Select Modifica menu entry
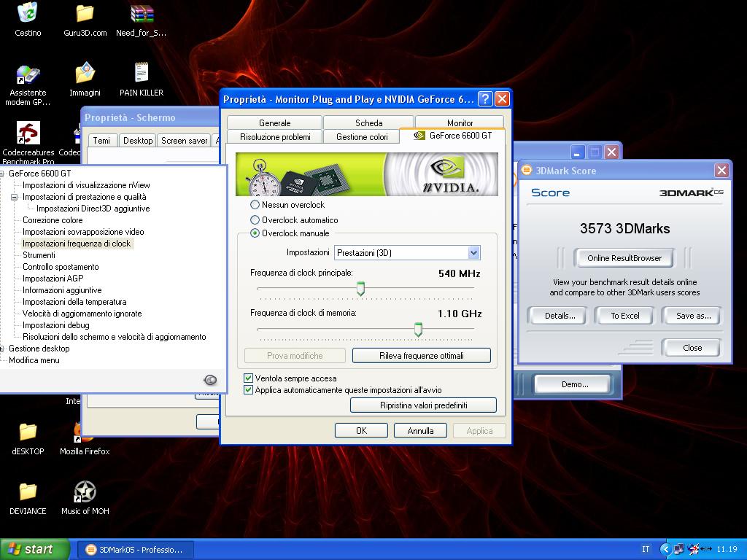This screenshot has width=747, height=560. point(34,360)
